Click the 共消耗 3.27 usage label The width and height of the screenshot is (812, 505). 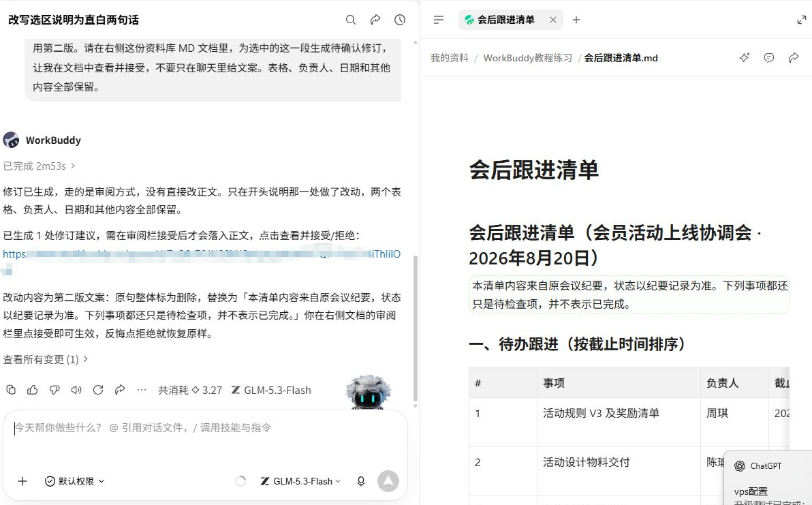189,390
